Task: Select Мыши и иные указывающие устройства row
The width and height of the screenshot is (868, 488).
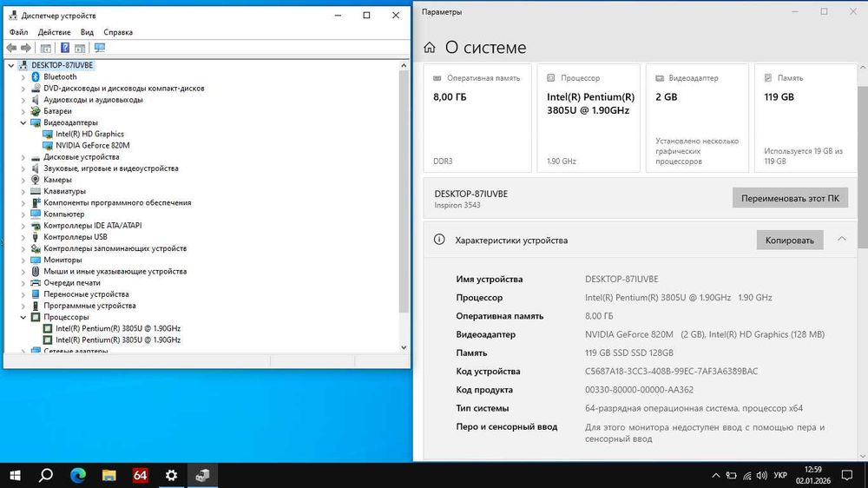Action: click(115, 272)
